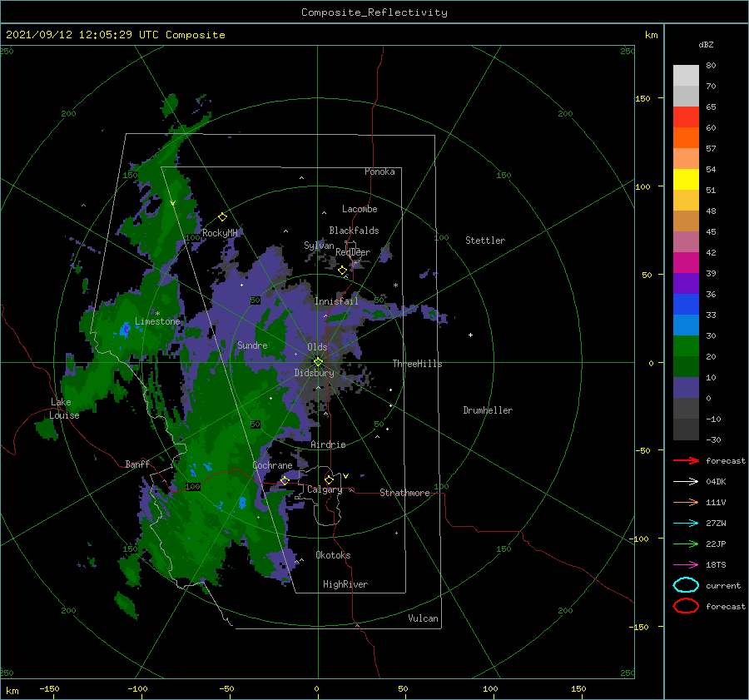
Task: Click the yellow diamond marker below Cochrane
Action: coord(285,480)
